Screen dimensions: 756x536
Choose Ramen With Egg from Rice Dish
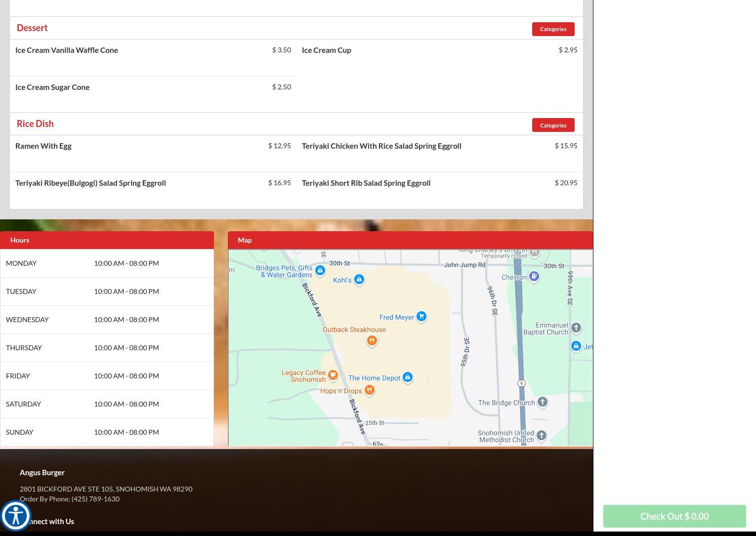pos(43,146)
